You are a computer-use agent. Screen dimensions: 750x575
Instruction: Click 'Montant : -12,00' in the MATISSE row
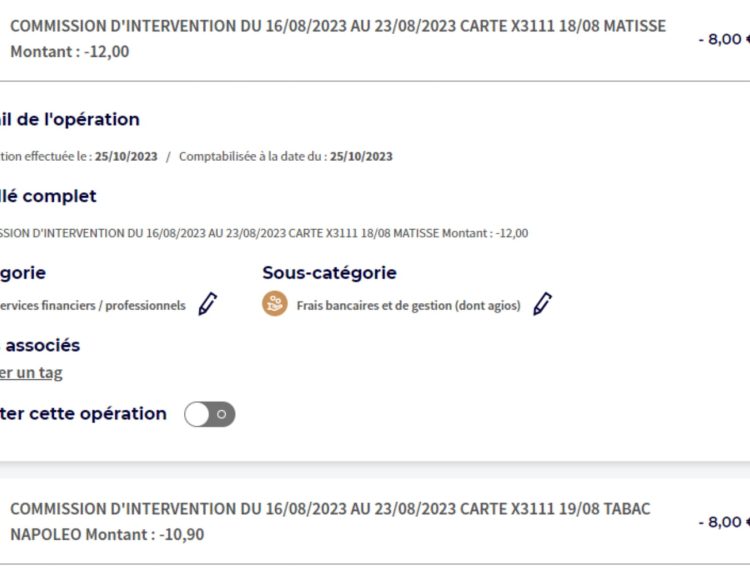pos(70,52)
